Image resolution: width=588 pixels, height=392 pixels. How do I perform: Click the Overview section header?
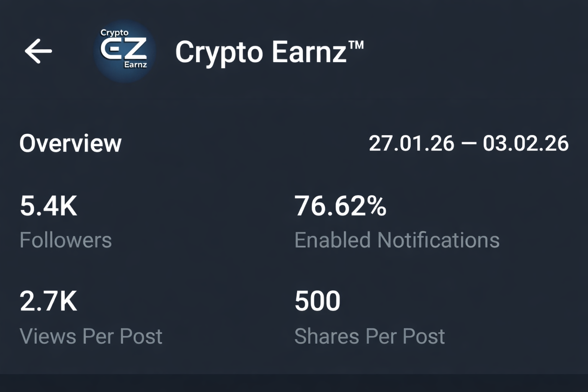[70, 144]
